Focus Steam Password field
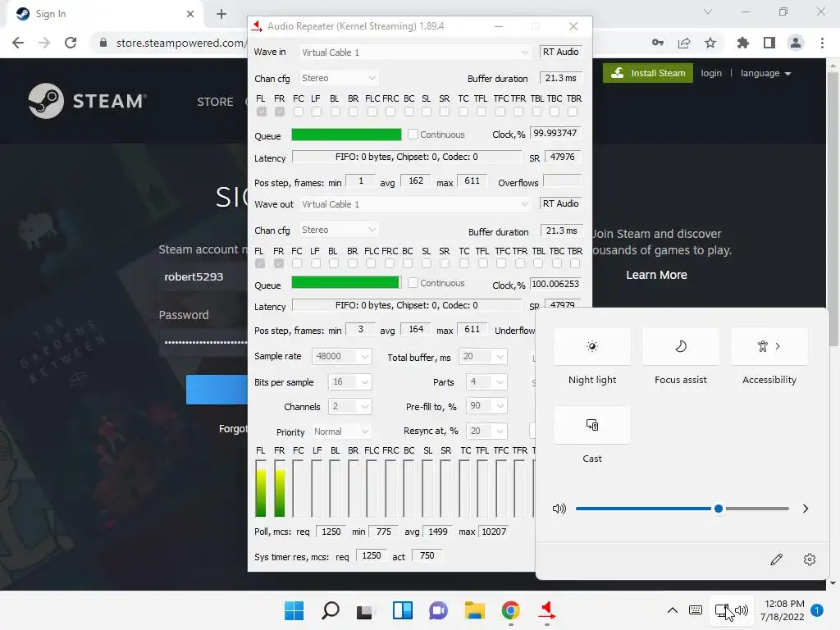Viewport: 840px width, 630px height. [x=203, y=342]
